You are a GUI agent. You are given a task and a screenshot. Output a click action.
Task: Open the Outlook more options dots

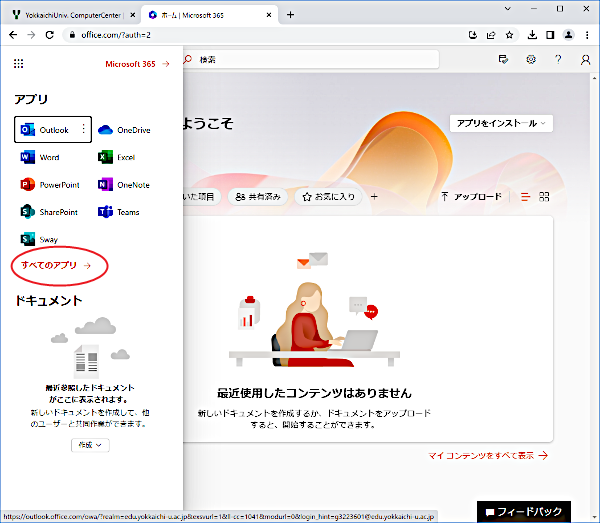pos(83,129)
